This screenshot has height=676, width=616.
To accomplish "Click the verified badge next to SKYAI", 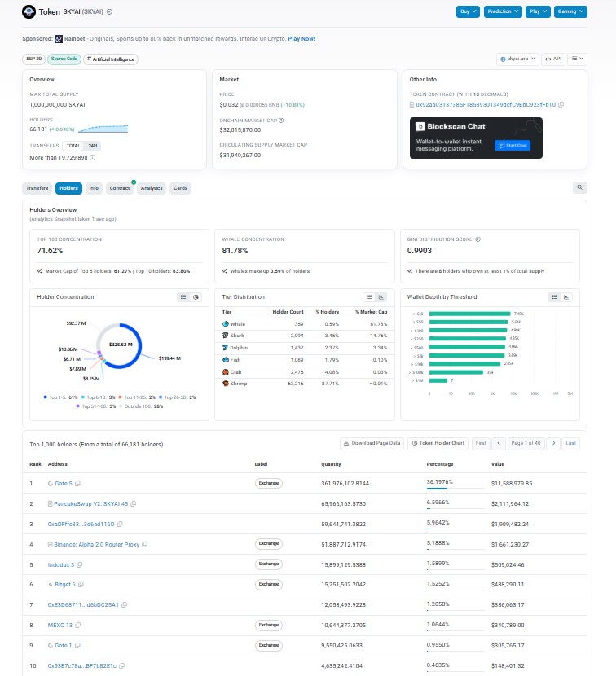I will tap(109, 11).
